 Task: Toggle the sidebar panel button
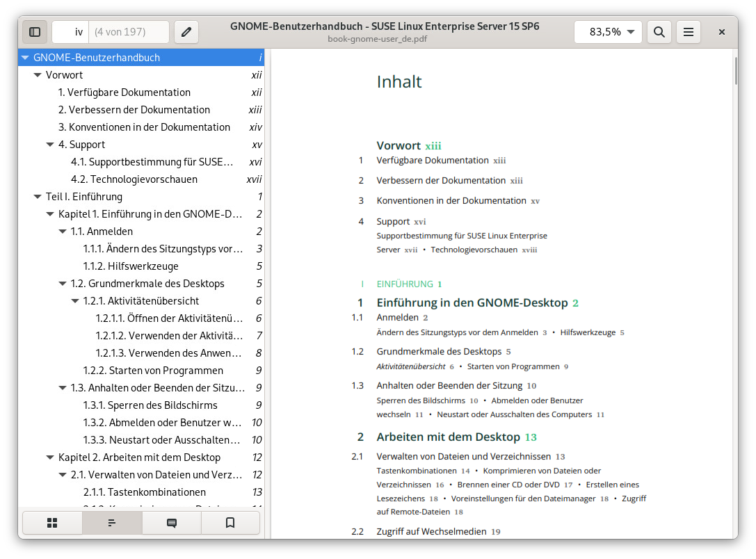click(x=35, y=32)
